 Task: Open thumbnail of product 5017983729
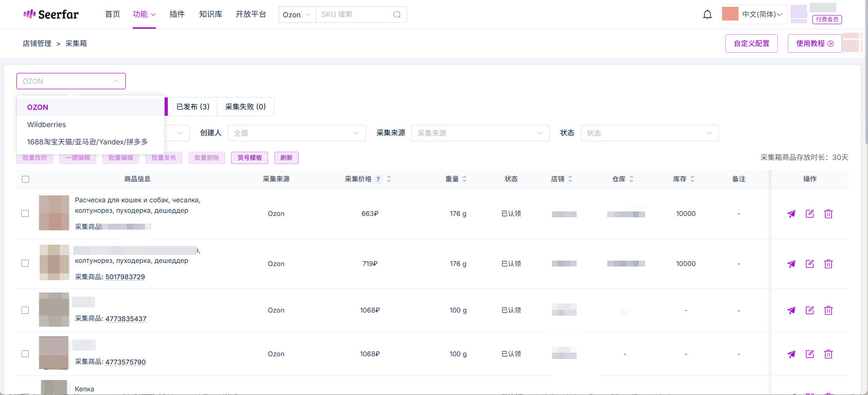54,262
